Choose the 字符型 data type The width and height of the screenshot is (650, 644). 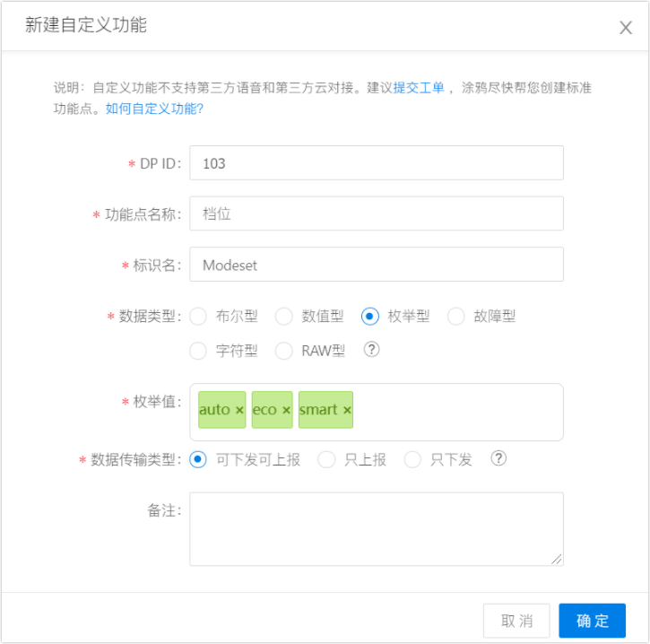pos(199,351)
